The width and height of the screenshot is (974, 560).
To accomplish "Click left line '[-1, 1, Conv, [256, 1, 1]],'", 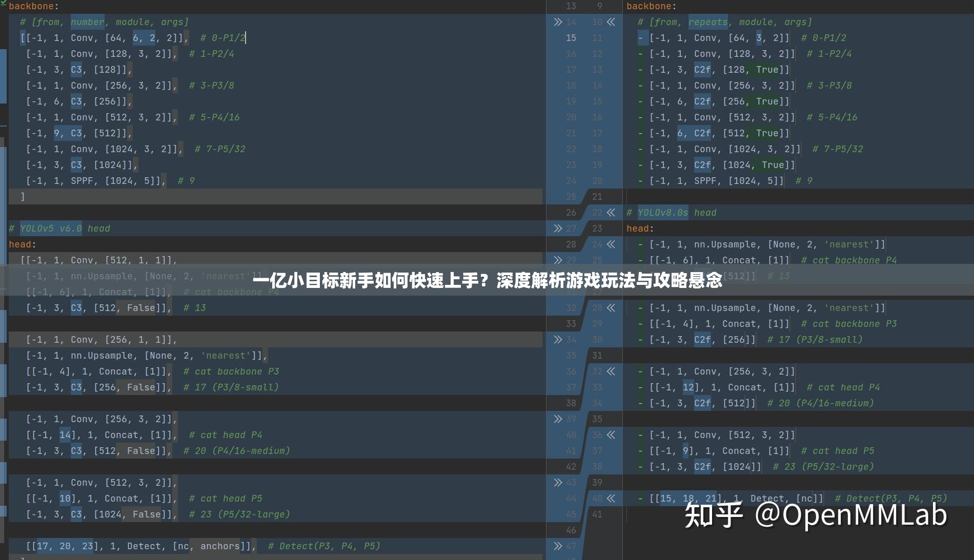I will click(x=102, y=340).
